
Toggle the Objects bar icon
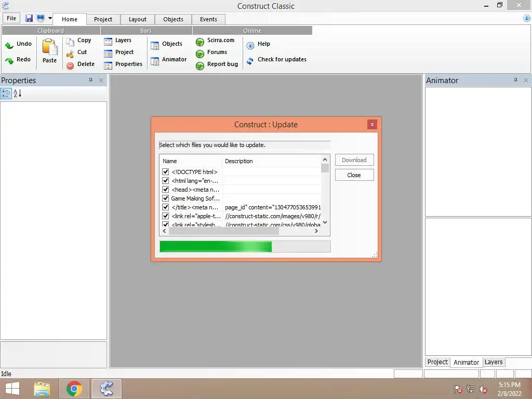[x=155, y=46]
